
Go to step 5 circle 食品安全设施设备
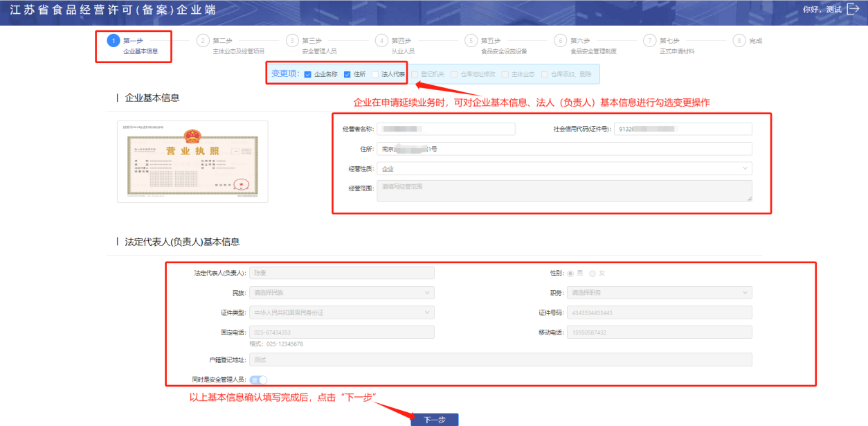pos(471,41)
